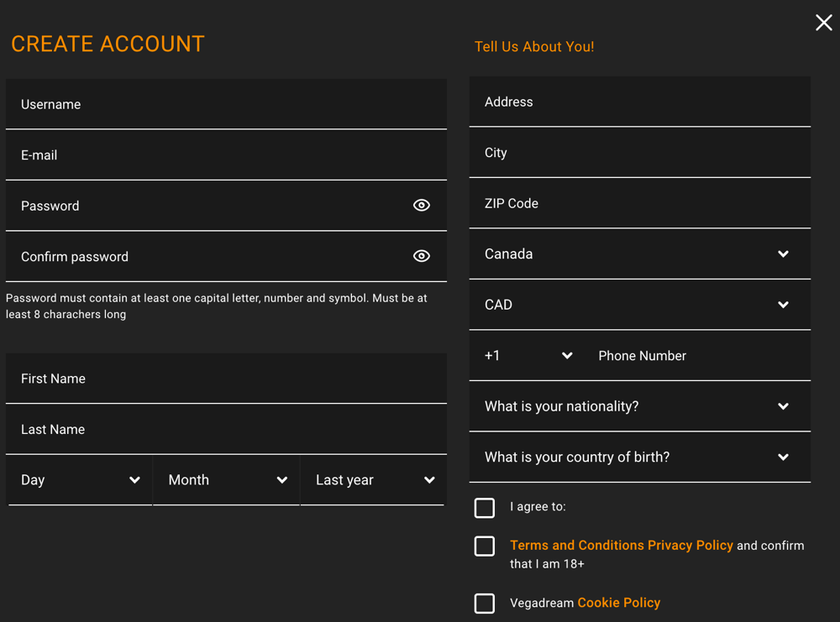840x622 pixels.
Task: Accept the Vegadream Cookie Policy checkbox
Action: coord(485,604)
